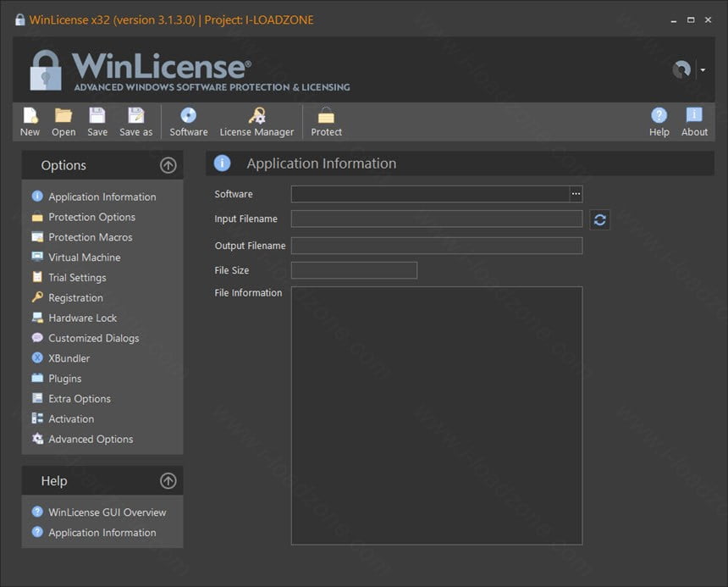Open the Application Information help topic link
The image size is (728, 587).
(102, 533)
